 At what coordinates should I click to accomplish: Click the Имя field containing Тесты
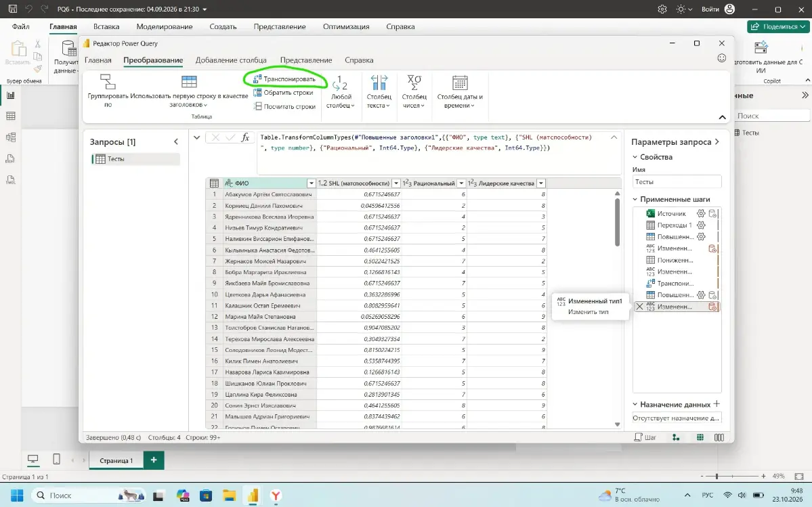pyautogui.click(x=677, y=181)
